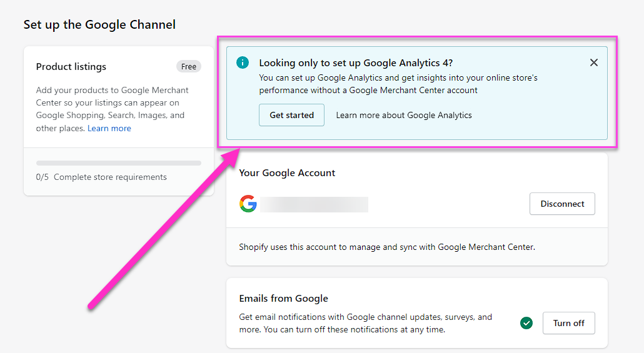Click the Get email notifications description text
This screenshot has width=644, height=353.
(366, 323)
